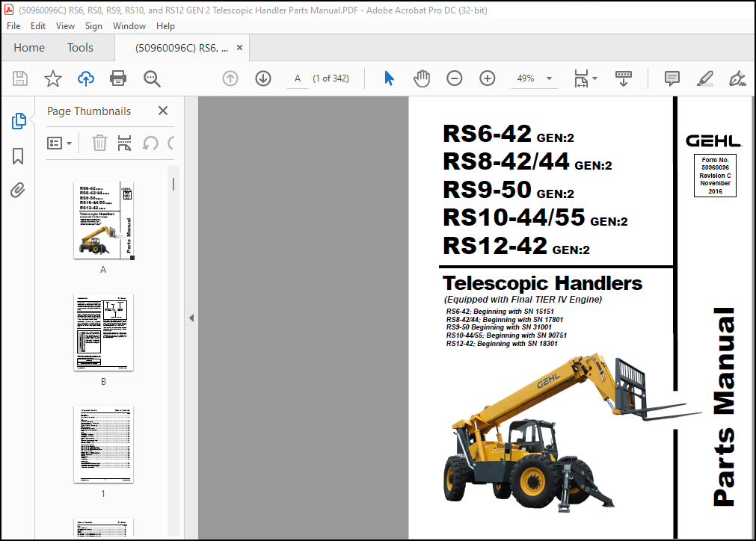The width and height of the screenshot is (756, 541).
Task: Click the Form No. 50960096 box
Action: (x=715, y=176)
